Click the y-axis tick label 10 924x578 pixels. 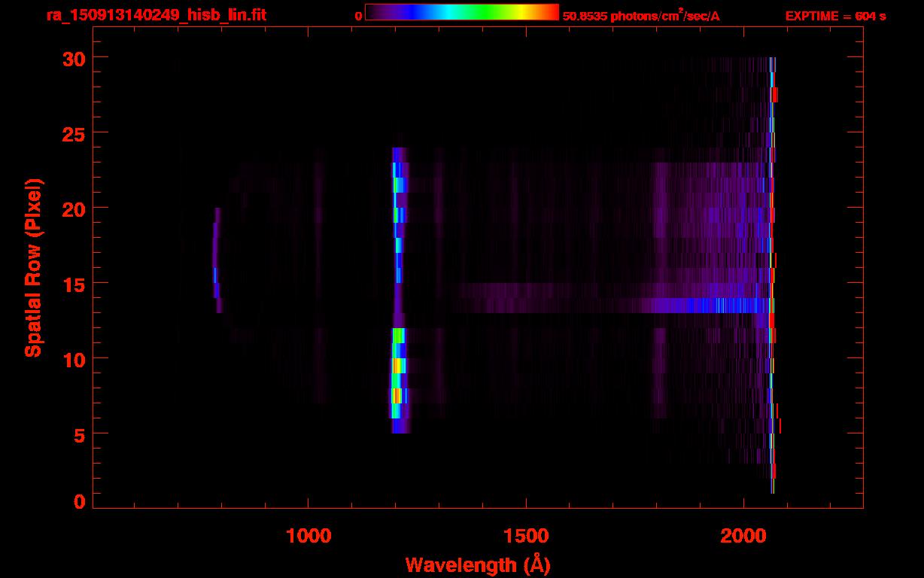pos(73,359)
